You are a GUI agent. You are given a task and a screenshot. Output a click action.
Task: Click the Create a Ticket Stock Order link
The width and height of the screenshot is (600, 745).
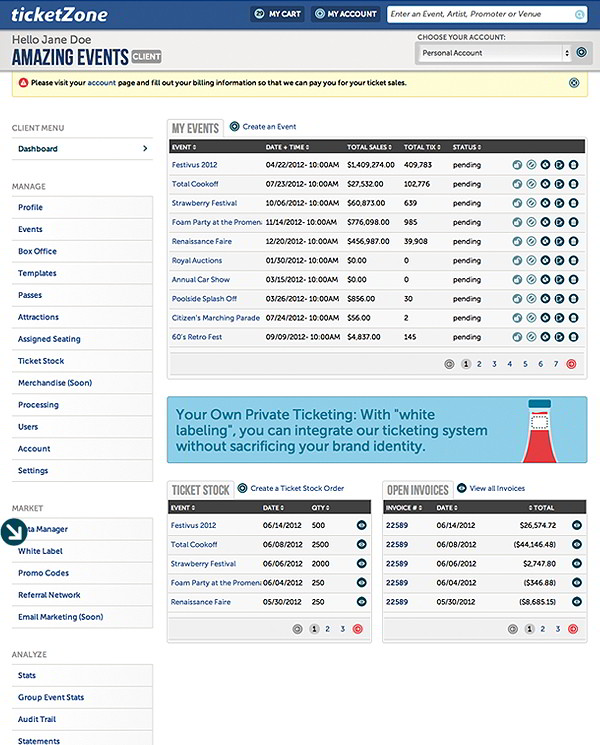(x=297, y=488)
